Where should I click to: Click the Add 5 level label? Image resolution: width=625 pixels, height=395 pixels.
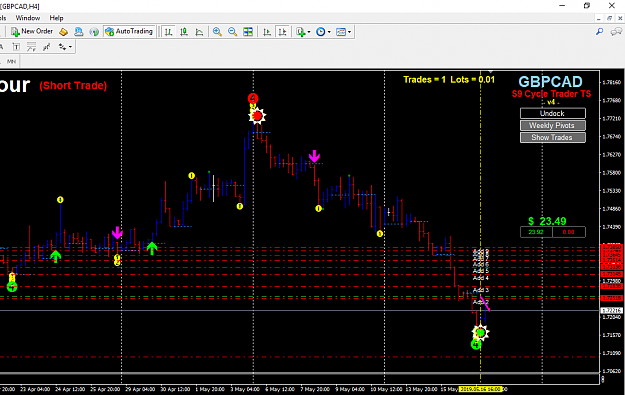[x=481, y=271]
